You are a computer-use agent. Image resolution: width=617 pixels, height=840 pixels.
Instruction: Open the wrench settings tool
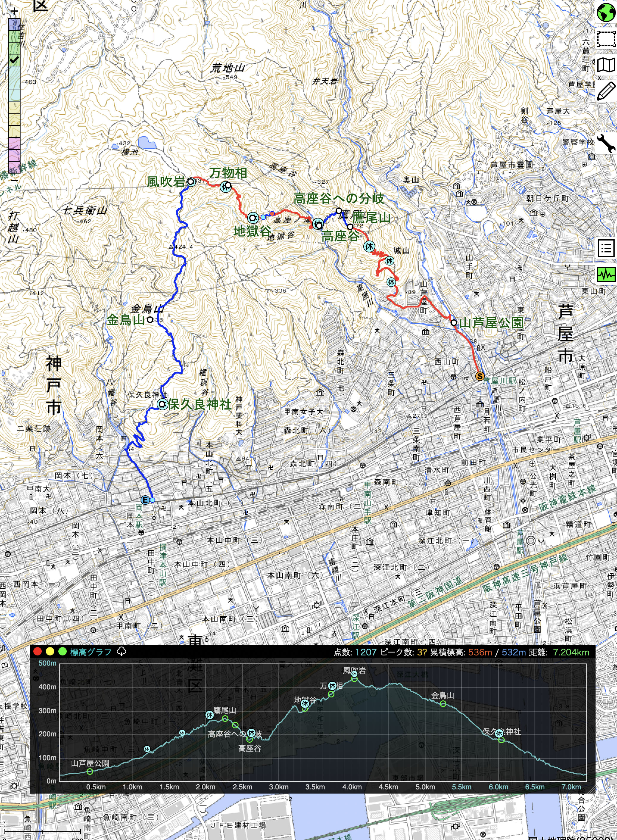click(x=606, y=143)
